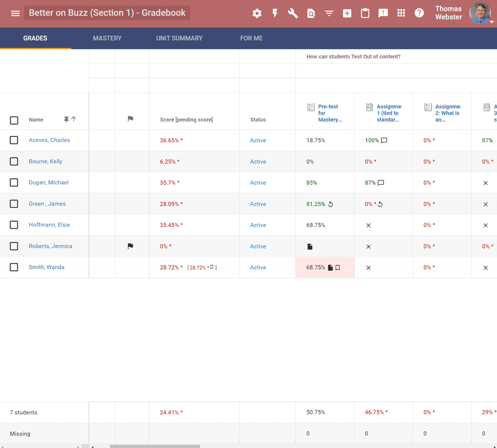Open the gradebook settings gear
The height and width of the screenshot is (448, 497).
click(x=257, y=13)
